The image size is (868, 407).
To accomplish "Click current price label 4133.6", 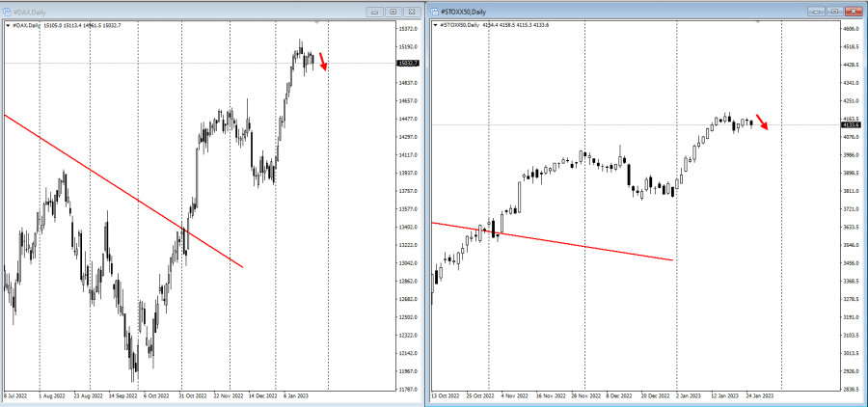I will [x=850, y=125].
